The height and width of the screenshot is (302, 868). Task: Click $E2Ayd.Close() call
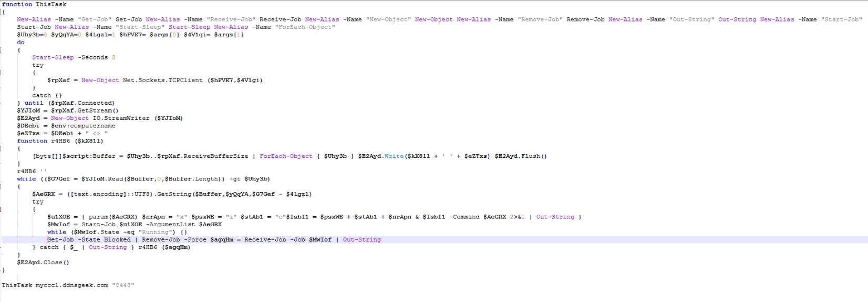tap(43, 263)
